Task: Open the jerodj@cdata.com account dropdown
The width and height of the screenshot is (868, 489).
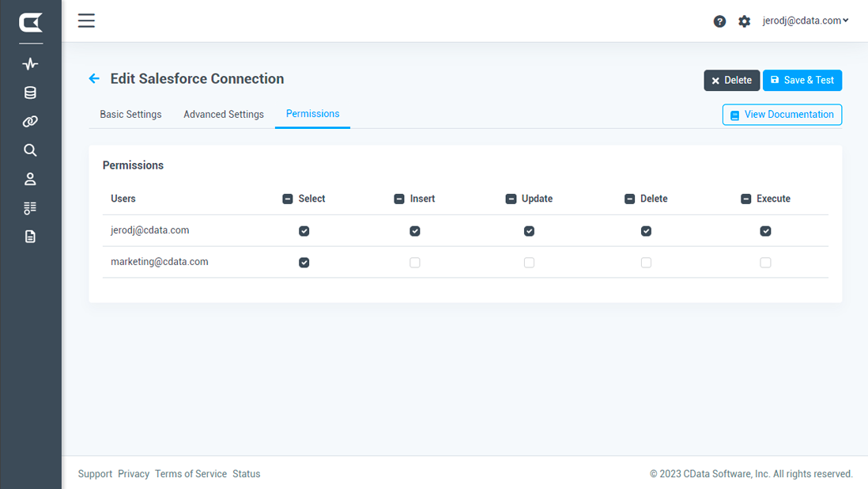Action: (806, 21)
